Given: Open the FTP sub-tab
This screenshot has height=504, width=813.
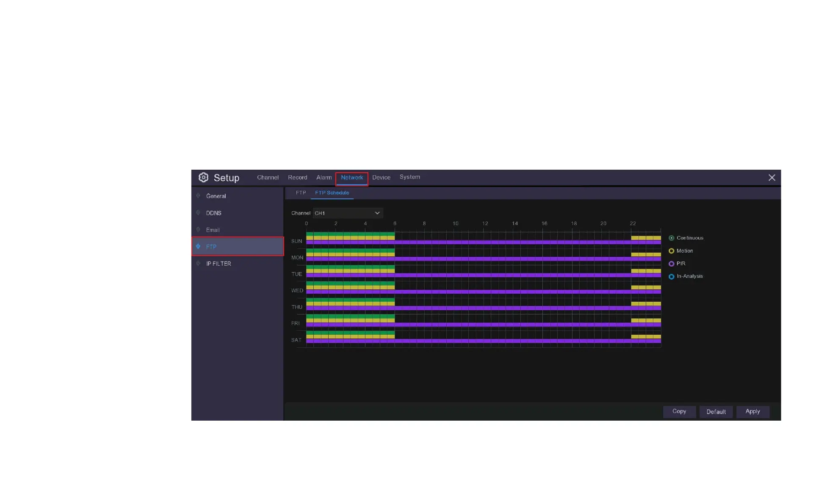Looking at the screenshot, I should [301, 193].
